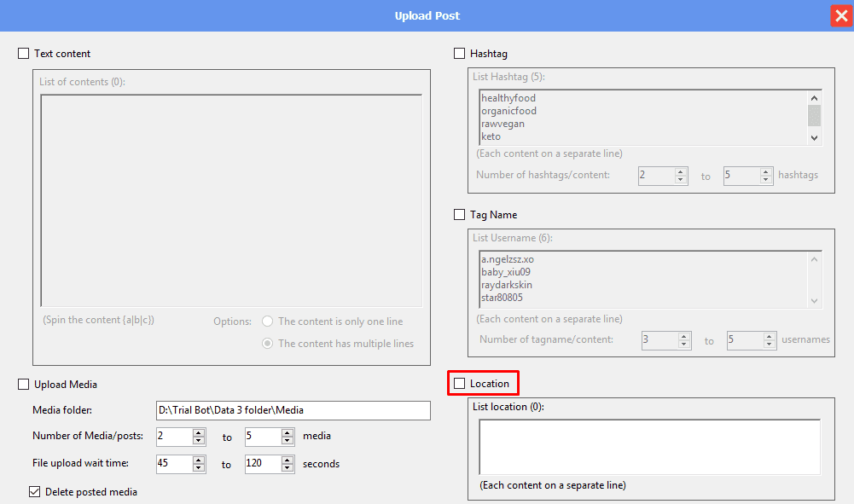
Task: Choose 'The content has multiple lines' option
Action: click(268, 344)
